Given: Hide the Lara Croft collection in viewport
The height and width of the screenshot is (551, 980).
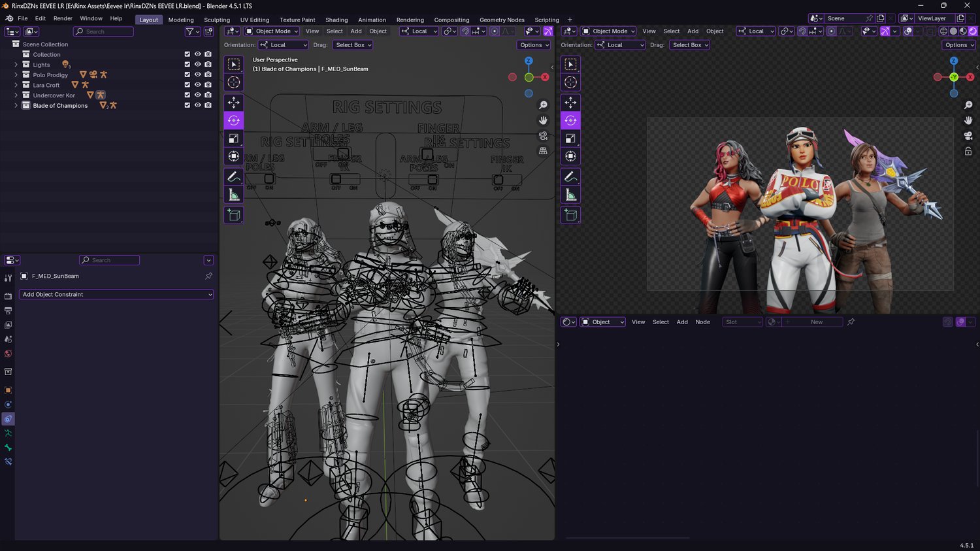Looking at the screenshot, I should pyautogui.click(x=197, y=85).
